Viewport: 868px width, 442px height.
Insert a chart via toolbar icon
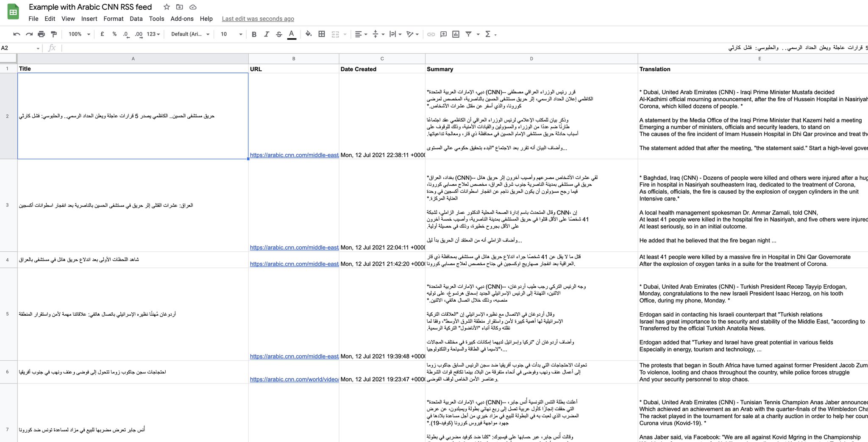pyautogui.click(x=455, y=34)
